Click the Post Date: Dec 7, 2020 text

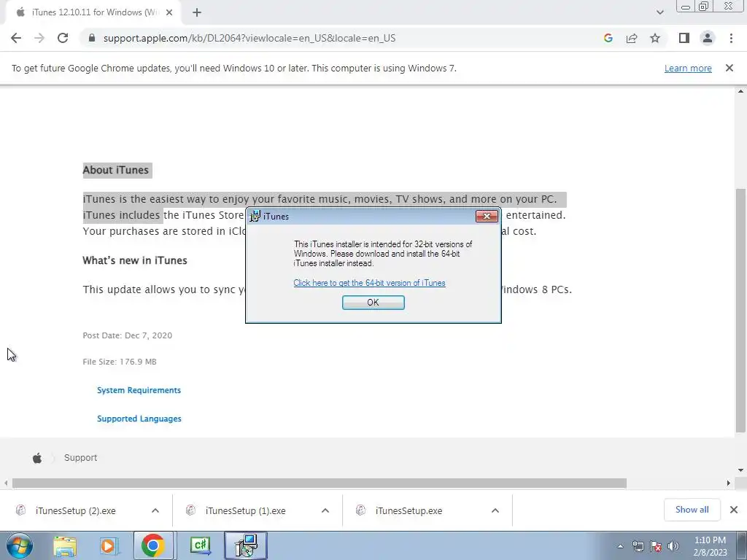127,335
